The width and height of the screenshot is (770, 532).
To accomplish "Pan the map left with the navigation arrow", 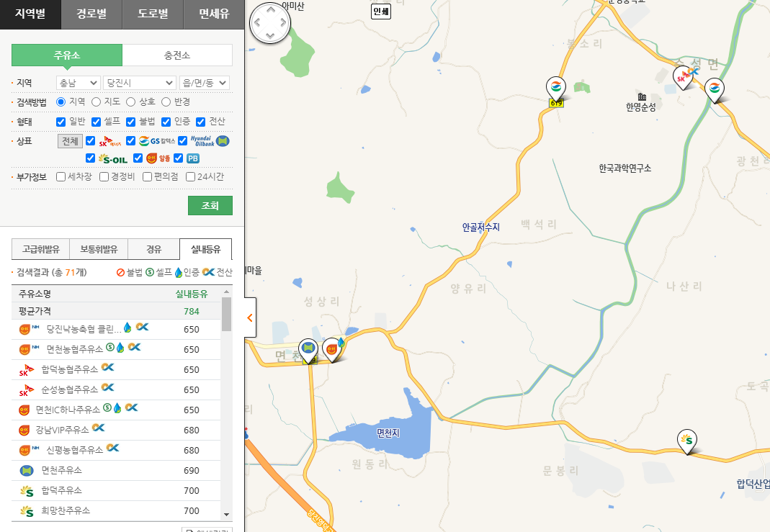I will tap(257, 22).
